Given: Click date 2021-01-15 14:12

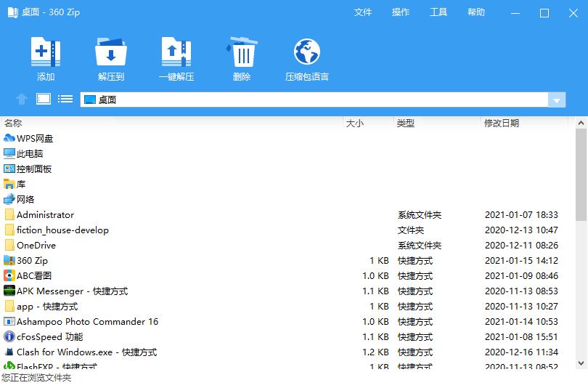Looking at the screenshot, I should click(x=521, y=261).
